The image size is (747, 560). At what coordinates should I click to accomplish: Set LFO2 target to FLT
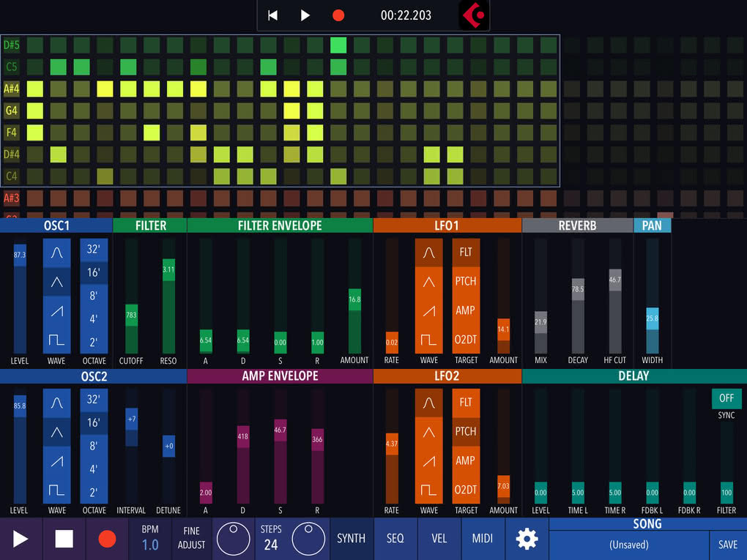[466, 403]
